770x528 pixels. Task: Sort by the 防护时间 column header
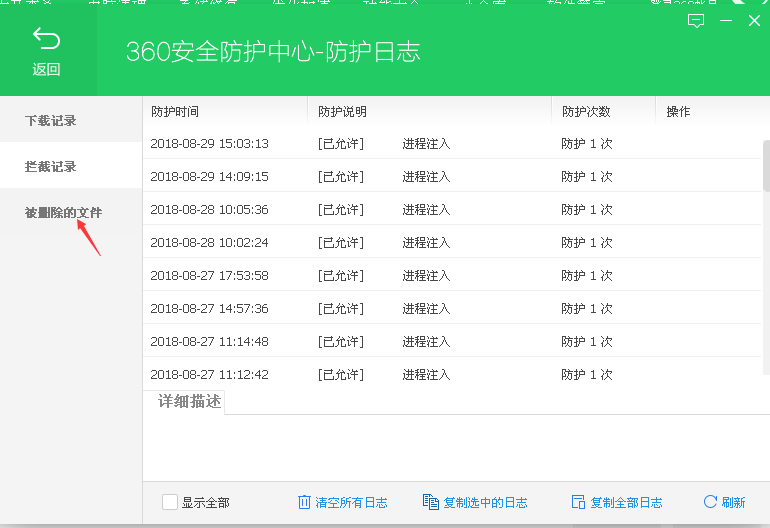[x=175, y=112]
